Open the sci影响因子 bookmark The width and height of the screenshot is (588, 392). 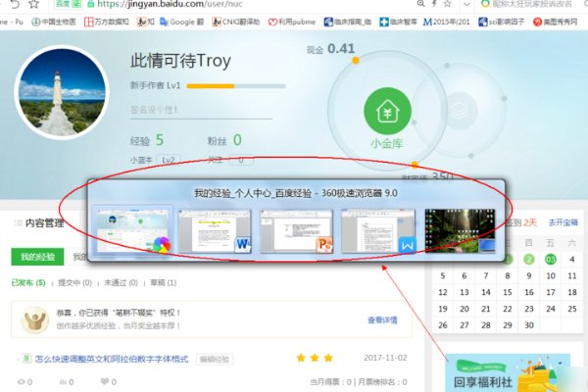coord(502,22)
